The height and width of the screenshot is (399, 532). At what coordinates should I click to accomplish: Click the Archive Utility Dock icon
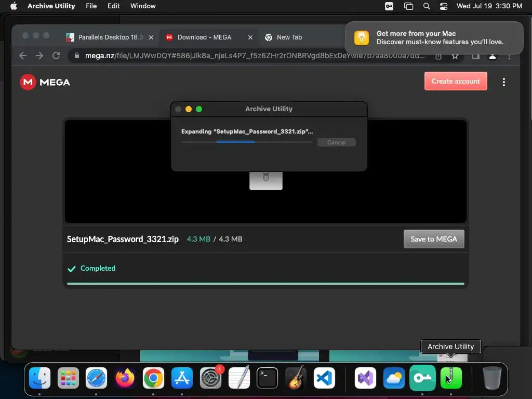tap(451, 378)
